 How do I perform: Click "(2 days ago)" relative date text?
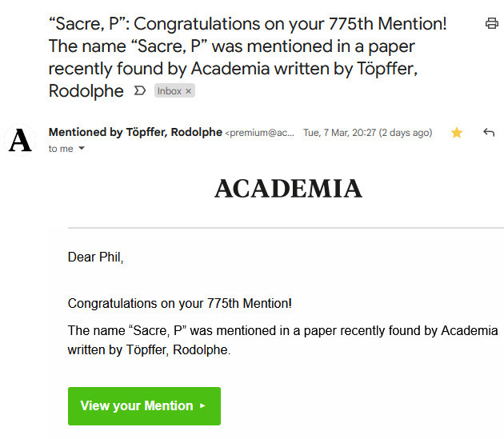tap(406, 133)
